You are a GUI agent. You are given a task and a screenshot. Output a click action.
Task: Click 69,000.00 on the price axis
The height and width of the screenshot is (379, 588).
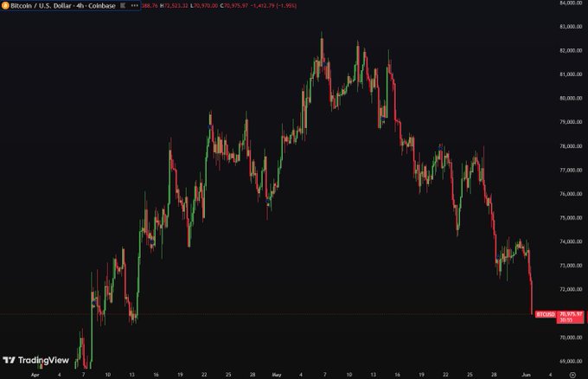tap(571, 362)
